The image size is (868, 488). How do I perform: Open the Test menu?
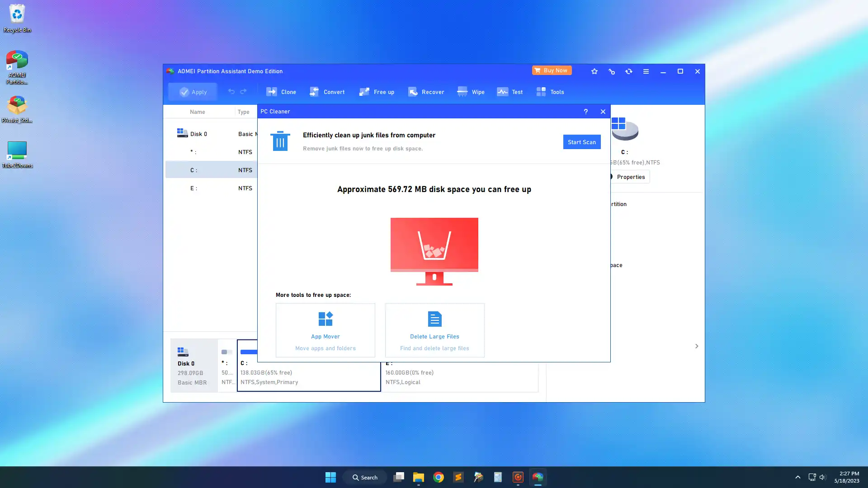tap(509, 92)
